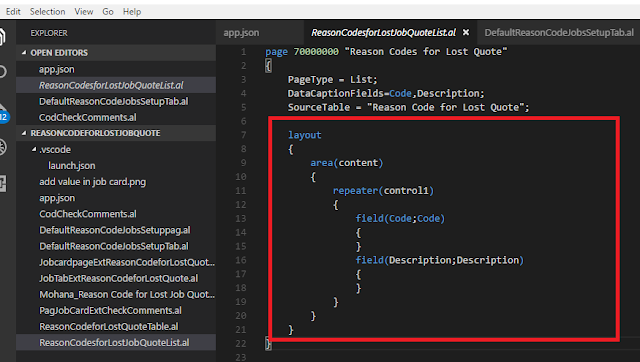Click 'field(Description;Description)' on line 16
The image size is (640, 362).
pos(440,260)
